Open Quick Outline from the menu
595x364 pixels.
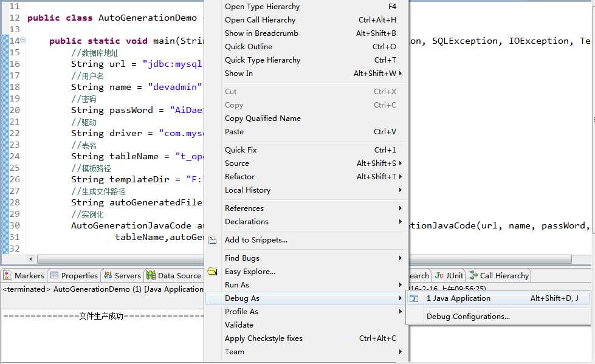pyautogui.click(x=306, y=46)
